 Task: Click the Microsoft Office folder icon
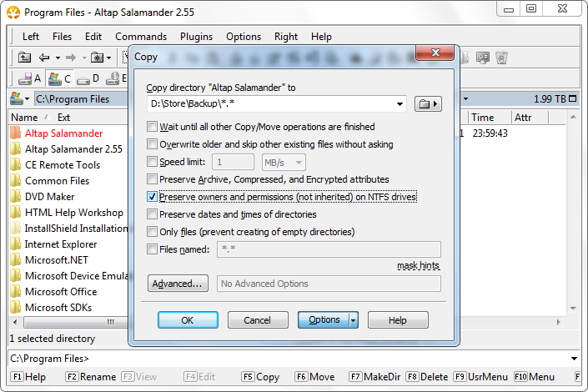click(15, 291)
